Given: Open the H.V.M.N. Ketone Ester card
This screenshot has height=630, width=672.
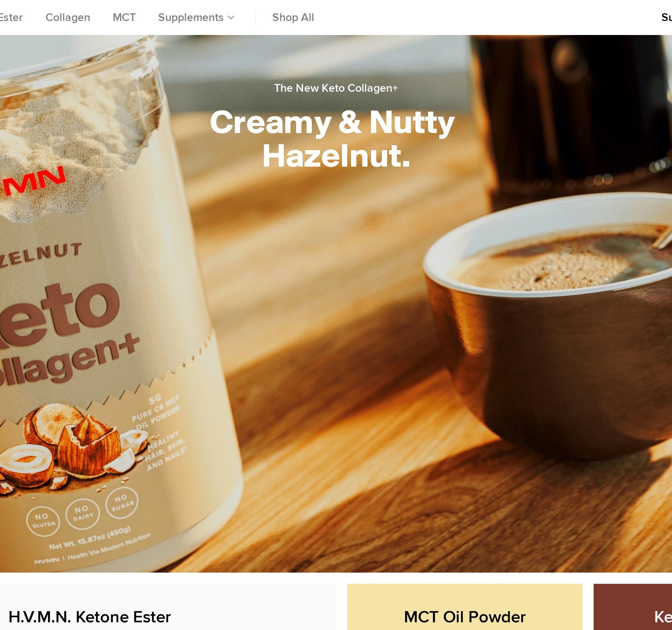Looking at the screenshot, I should pyautogui.click(x=168, y=607).
